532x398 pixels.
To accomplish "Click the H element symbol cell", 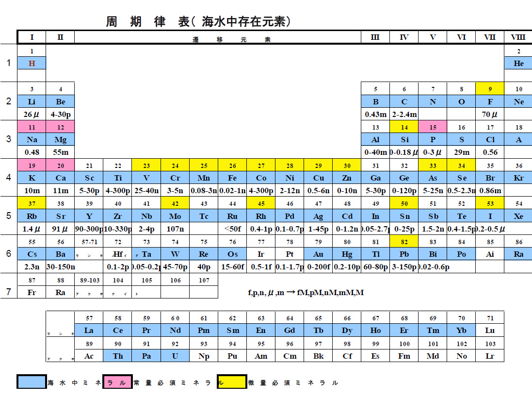I will [x=32, y=63].
